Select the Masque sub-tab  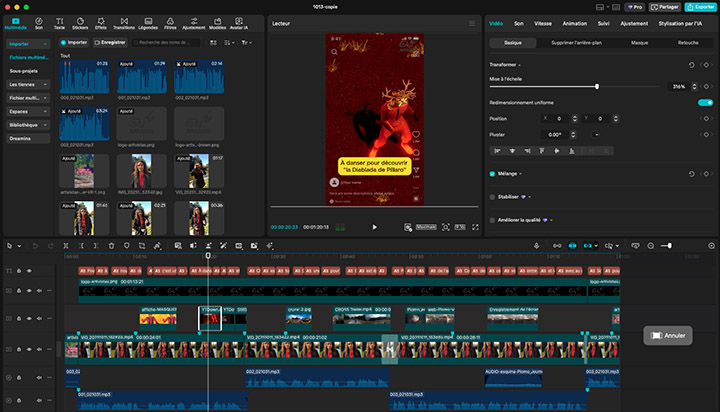pyautogui.click(x=639, y=44)
